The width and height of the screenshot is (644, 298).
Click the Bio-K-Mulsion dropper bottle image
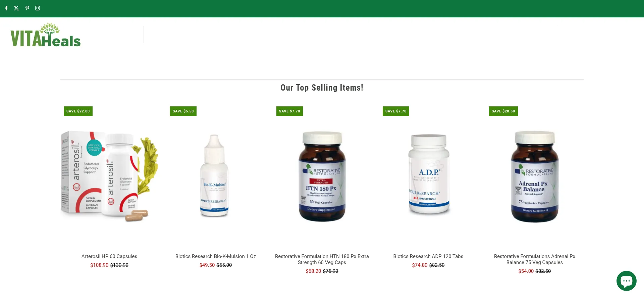(215, 176)
